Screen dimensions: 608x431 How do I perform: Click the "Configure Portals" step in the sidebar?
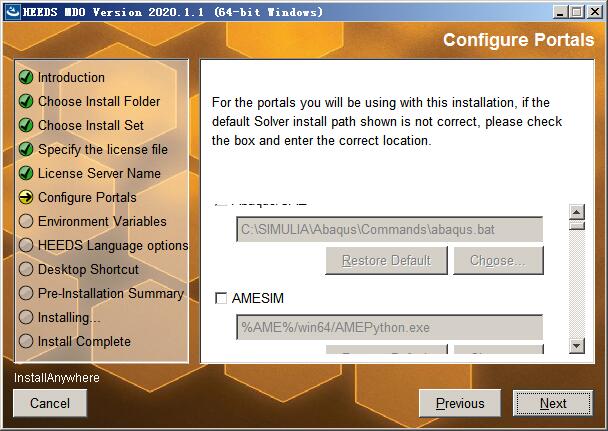(87, 198)
